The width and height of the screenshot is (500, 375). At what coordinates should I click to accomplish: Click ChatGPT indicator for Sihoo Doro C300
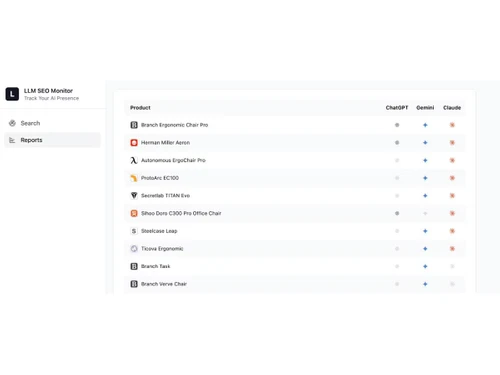pos(397,213)
